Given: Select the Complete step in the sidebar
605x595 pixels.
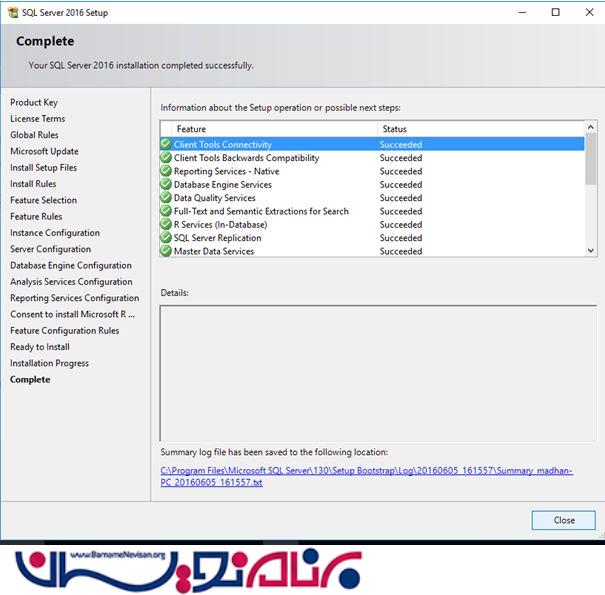Looking at the screenshot, I should [30, 379].
